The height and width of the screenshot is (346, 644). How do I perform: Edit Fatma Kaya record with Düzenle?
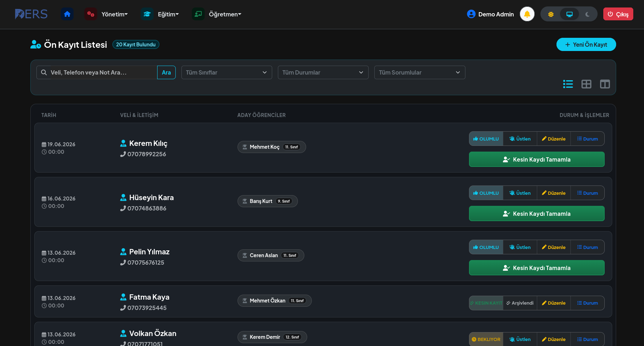point(554,303)
